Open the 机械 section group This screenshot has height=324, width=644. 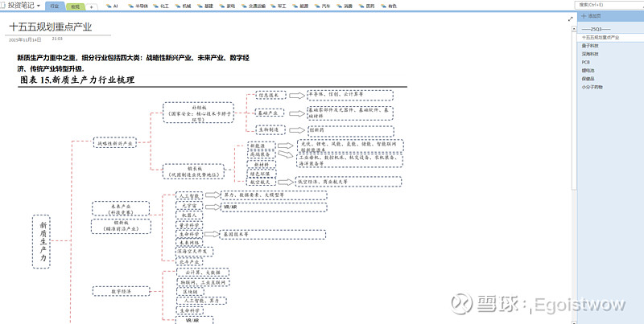(184, 6)
